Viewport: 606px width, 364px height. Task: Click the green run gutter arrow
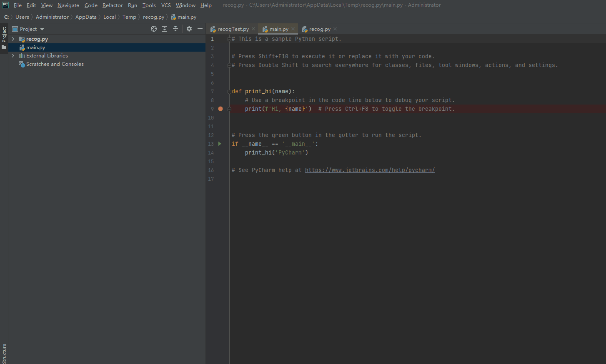coord(220,144)
